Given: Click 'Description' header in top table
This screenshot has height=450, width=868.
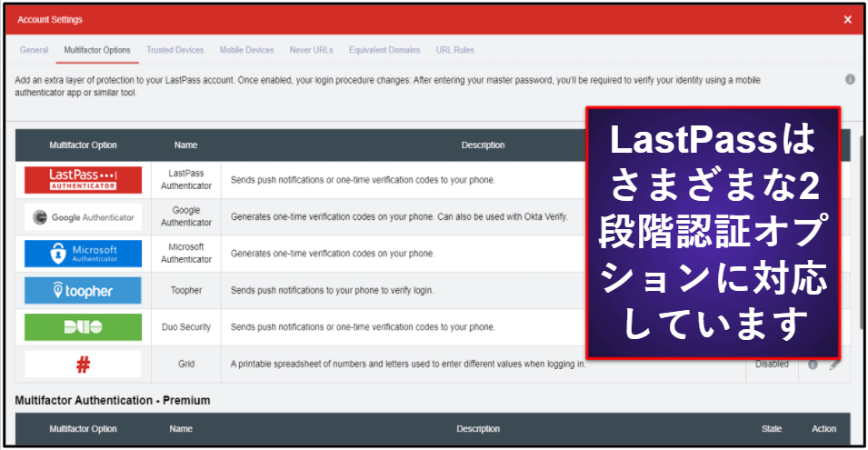Looking at the screenshot, I should point(483,145).
